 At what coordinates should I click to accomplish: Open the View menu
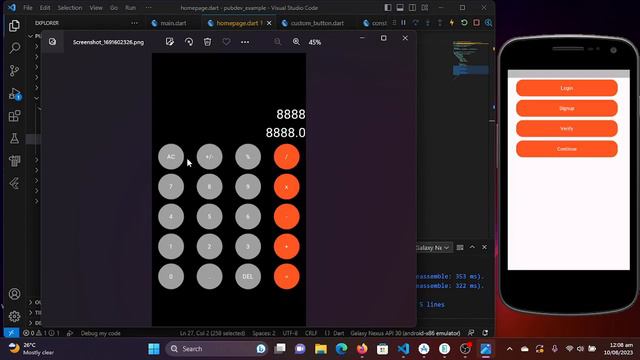tap(96, 8)
